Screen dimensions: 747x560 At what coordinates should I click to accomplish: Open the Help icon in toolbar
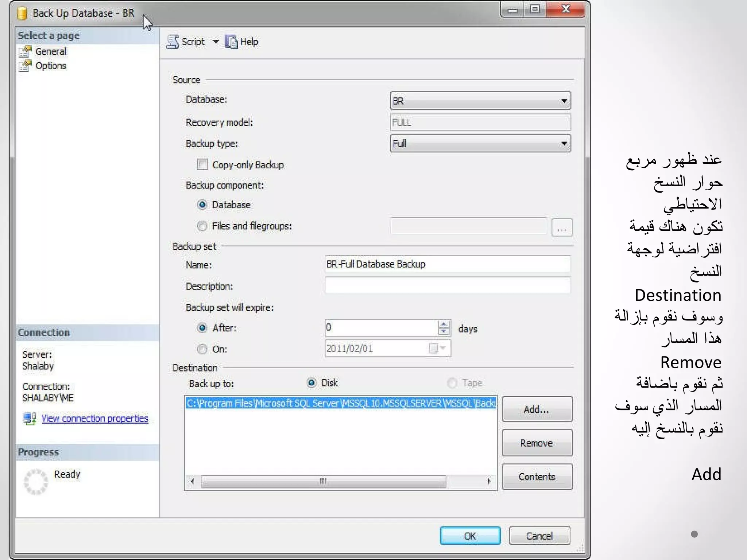click(x=231, y=42)
